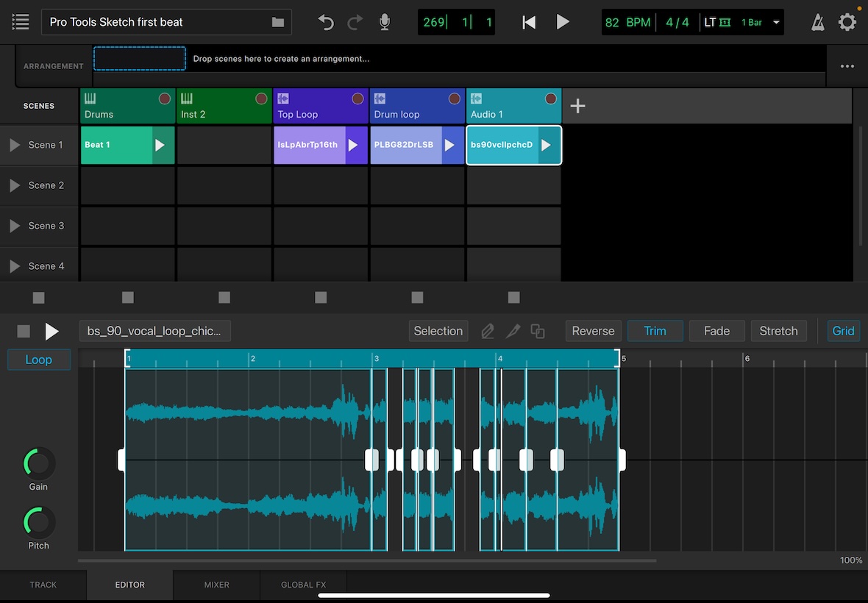Click the Selection button in the editor
The height and width of the screenshot is (603, 868).
[x=438, y=331]
